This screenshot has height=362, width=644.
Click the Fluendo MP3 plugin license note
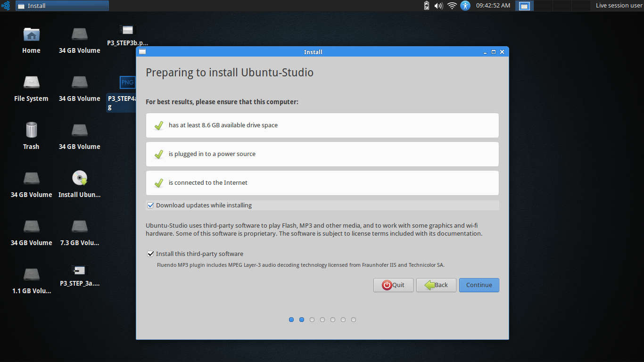pos(301,265)
